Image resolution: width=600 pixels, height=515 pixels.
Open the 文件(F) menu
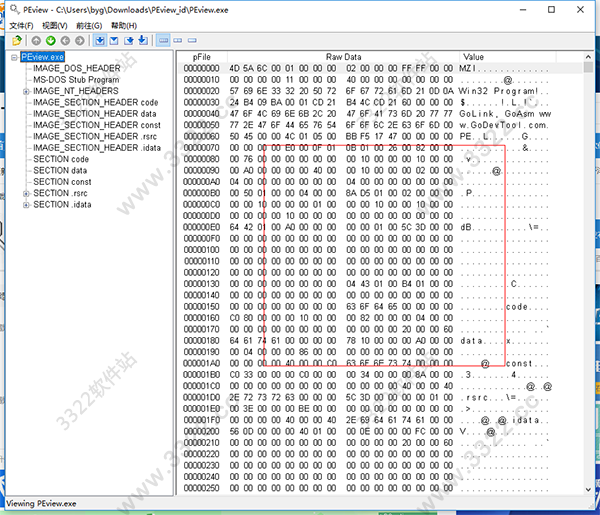(21, 25)
